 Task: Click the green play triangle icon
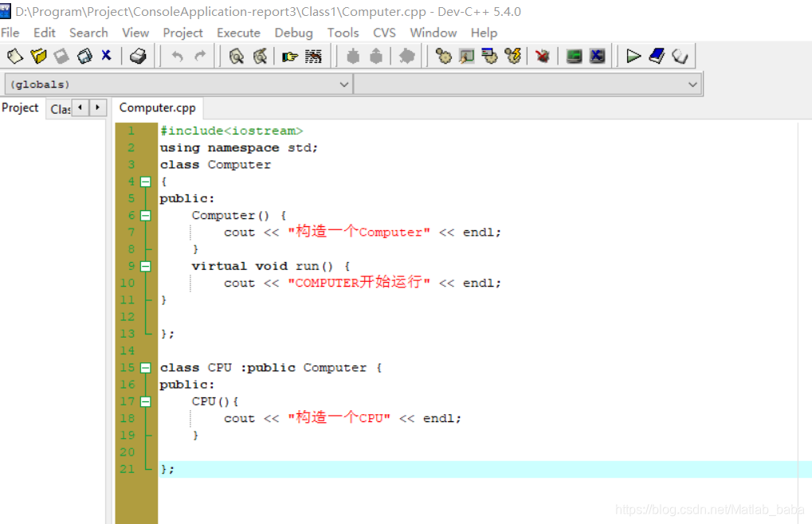(634, 56)
